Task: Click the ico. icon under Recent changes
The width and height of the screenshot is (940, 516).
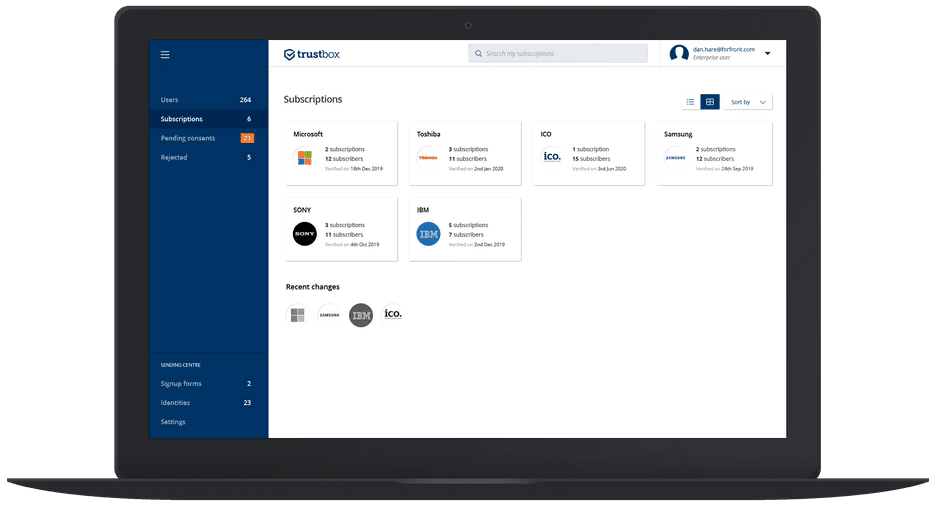Action: click(393, 314)
